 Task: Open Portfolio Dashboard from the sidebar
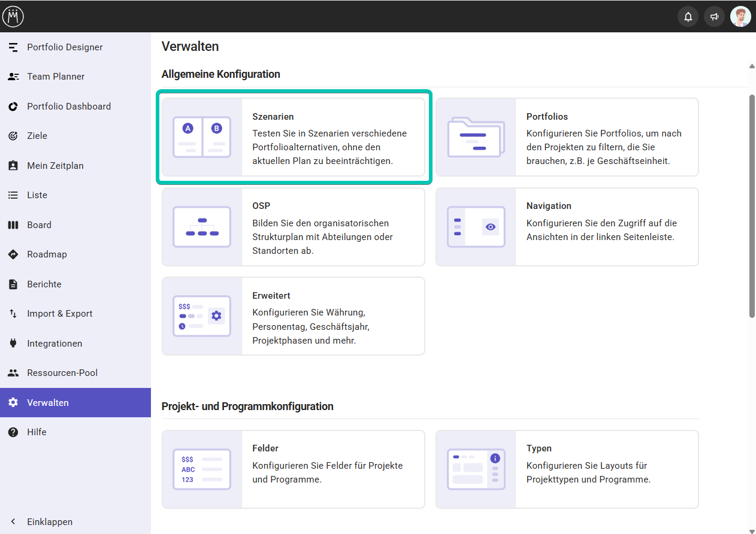pos(68,107)
